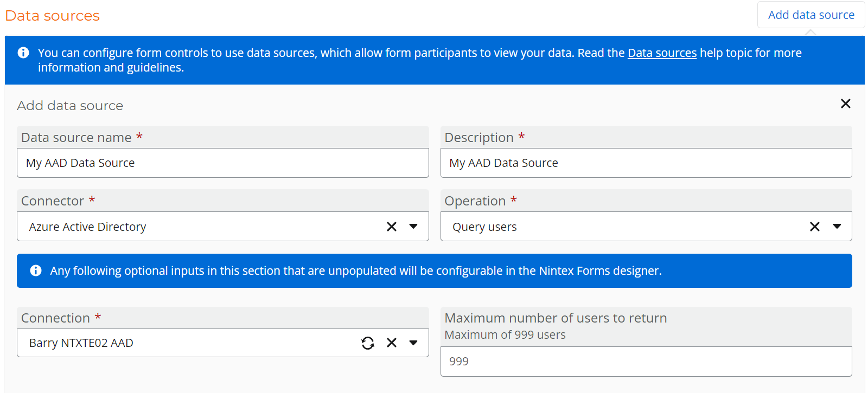The image size is (868, 393).
Task: Click the Data source name input field
Action: [223, 163]
